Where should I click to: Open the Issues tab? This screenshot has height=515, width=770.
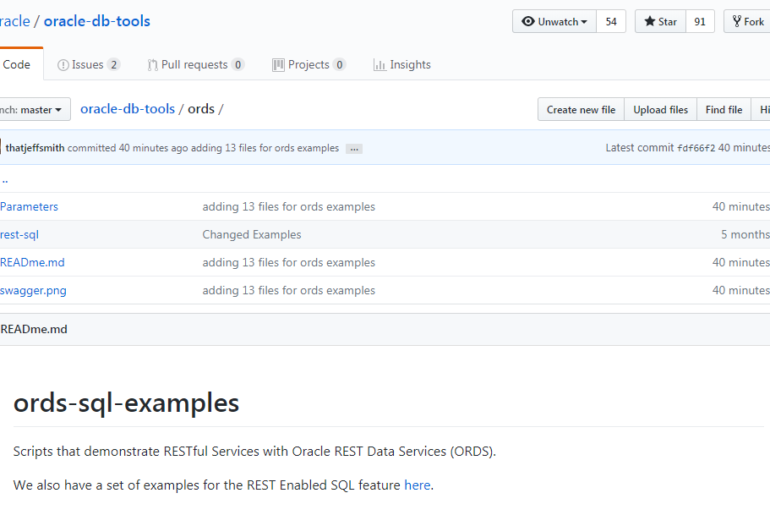pos(88,65)
